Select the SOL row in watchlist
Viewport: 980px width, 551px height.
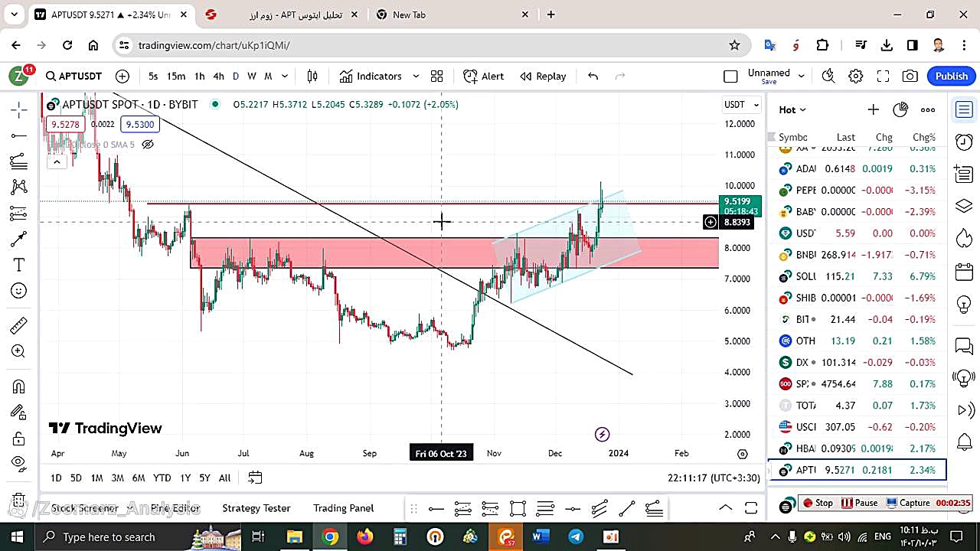point(857,276)
